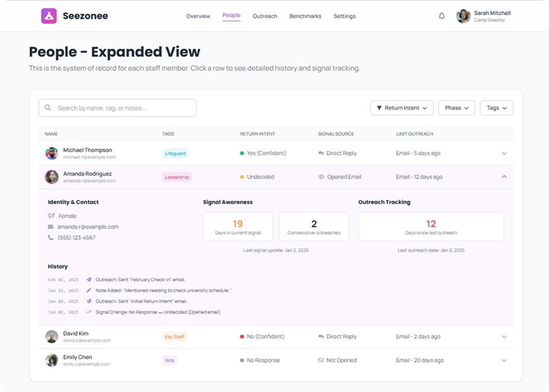Toggle the green Yes (Confident) status dot
This screenshot has width=549, height=392.
pos(242,153)
